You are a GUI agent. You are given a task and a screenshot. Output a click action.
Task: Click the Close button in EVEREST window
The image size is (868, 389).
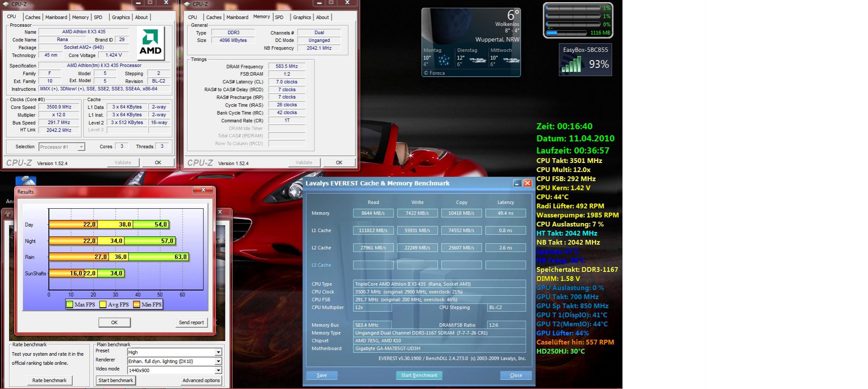pyautogui.click(x=516, y=375)
